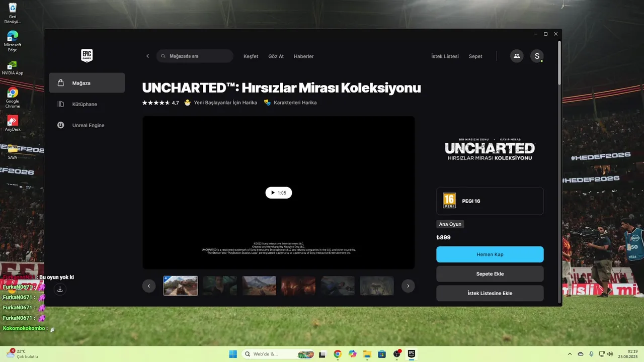Open AnyDesk desktop shortcut
644x362 pixels.
[13, 123]
